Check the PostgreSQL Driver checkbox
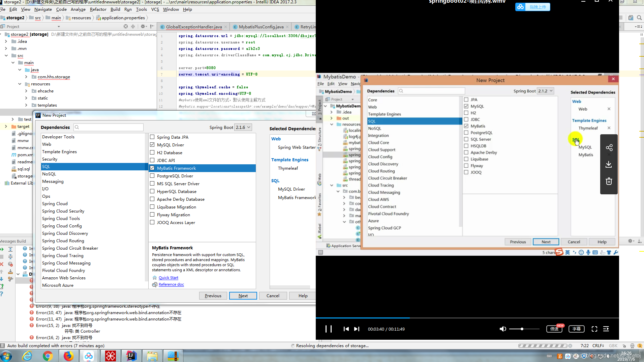The height and width of the screenshot is (362, 644). (x=152, y=176)
